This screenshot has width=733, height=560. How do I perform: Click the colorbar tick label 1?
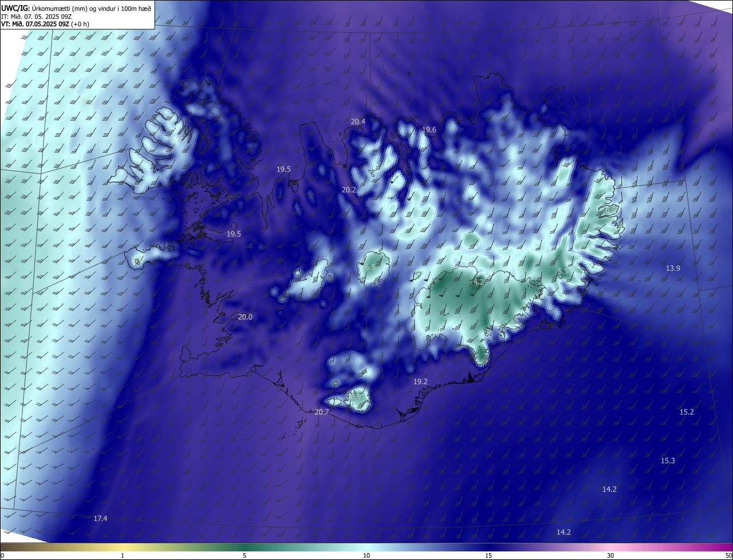(x=123, y=555)
